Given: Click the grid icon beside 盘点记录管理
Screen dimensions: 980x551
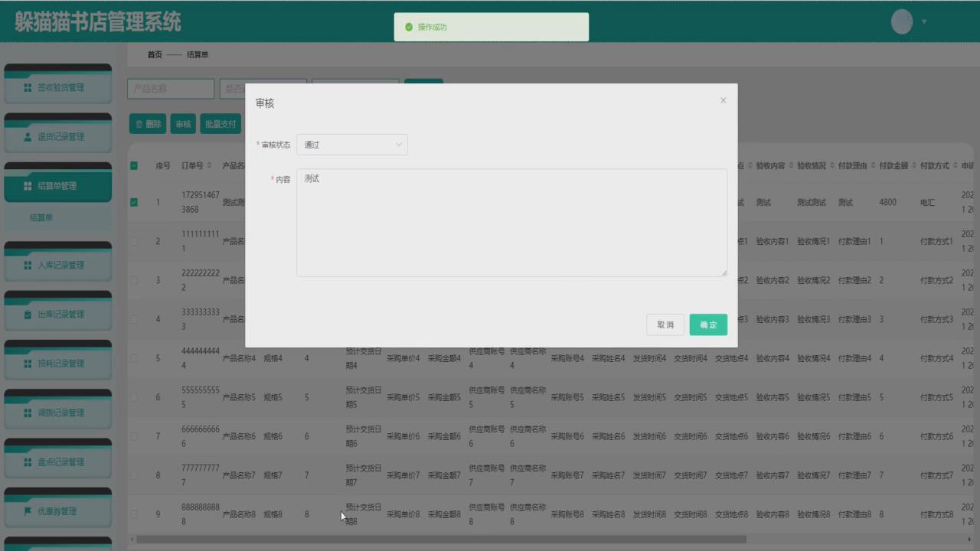Looking at the screenshot, I should (x=28, y=462).
